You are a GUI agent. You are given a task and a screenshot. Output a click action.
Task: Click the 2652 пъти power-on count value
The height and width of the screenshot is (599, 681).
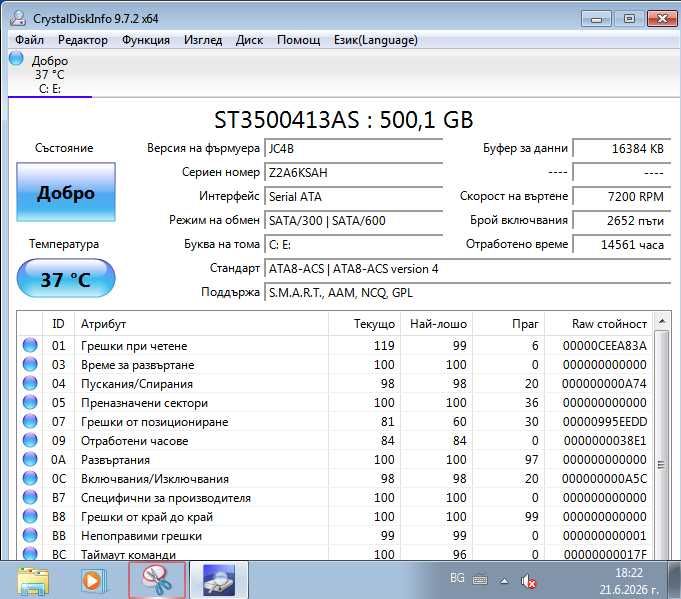click(622, 220)
